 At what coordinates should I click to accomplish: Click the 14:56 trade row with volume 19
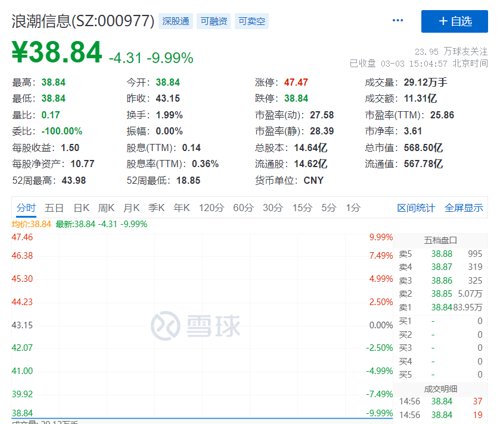pyautogui.click(x=440, y=415)
